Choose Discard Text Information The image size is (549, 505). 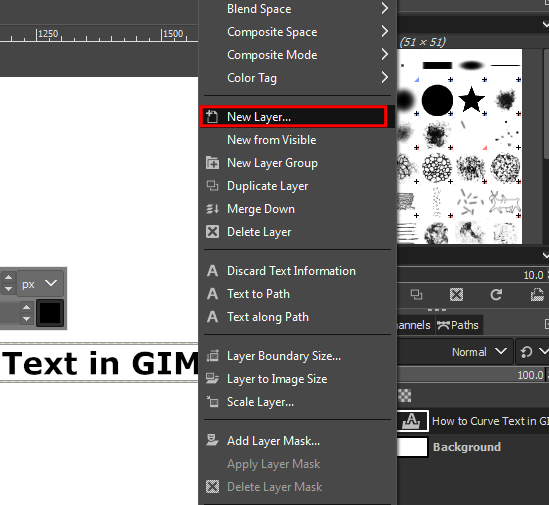pos(297,271)
